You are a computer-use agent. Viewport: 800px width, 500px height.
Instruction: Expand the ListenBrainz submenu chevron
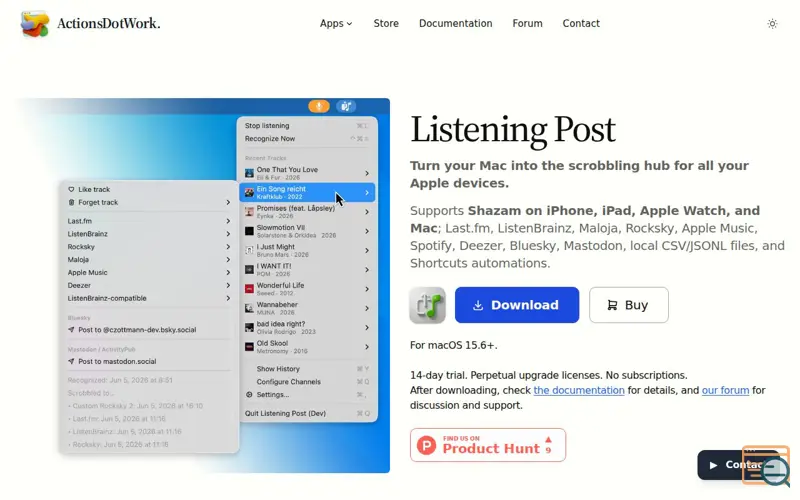click(228, 234)
